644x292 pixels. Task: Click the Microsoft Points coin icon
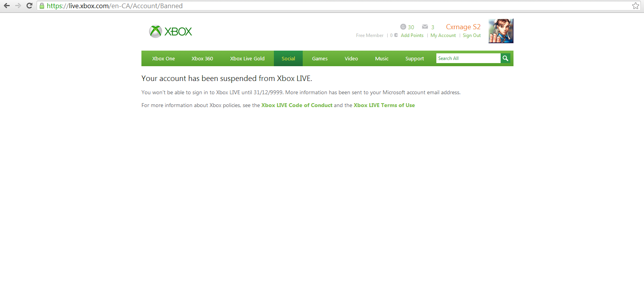click(x=396, y=35)
